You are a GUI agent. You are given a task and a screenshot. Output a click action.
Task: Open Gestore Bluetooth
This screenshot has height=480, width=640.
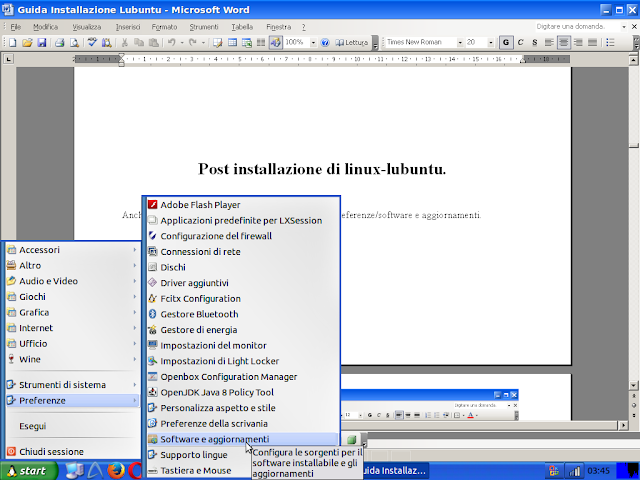242,314
